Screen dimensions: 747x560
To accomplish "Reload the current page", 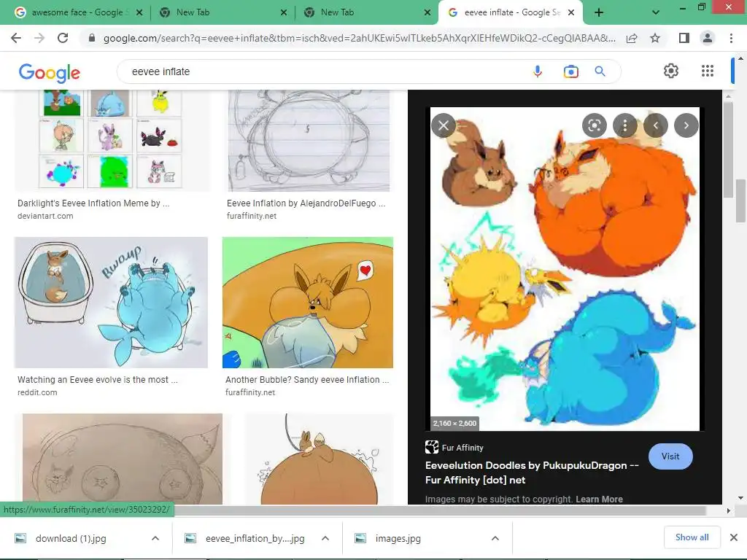I will click(63, 38).
